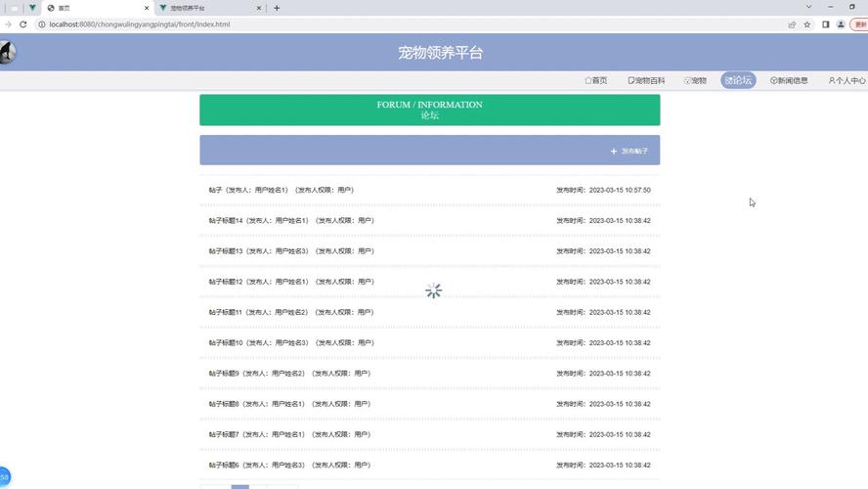Bookmark this page with the star icon
Image resolution: width=868 pixels, height=489 pixels.
click(x=807, y=24)
